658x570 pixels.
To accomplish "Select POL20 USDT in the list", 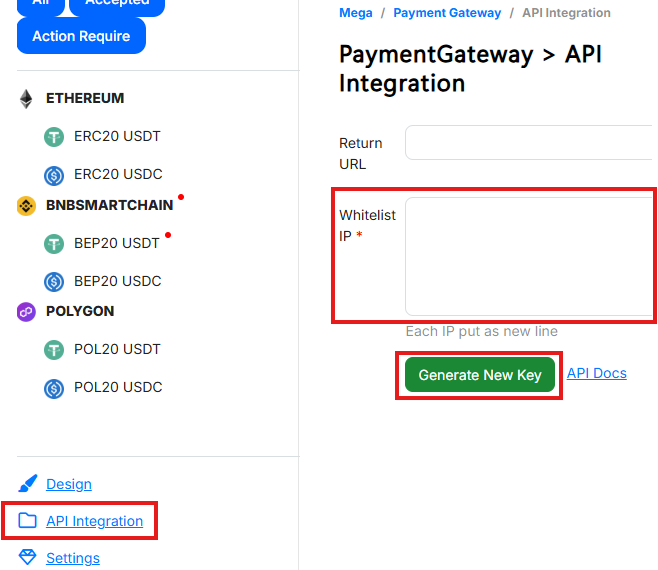I will 117,349.
